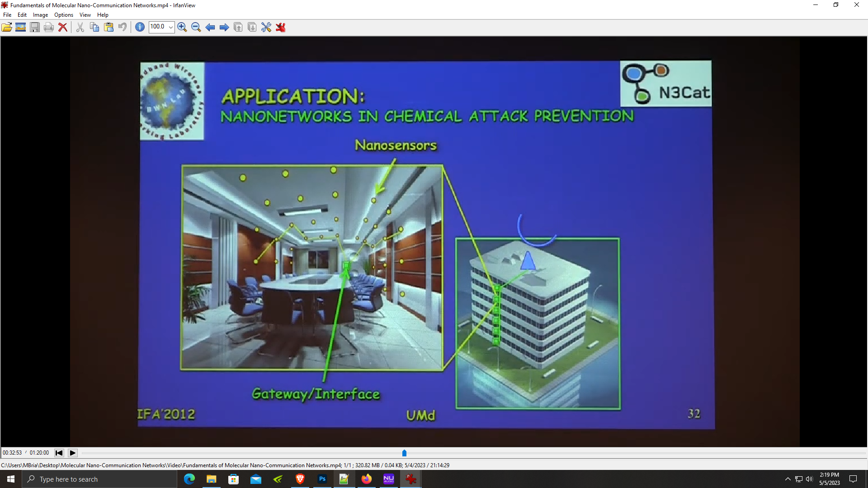Go to the next file with the right arrow

(x=224, y=28)
